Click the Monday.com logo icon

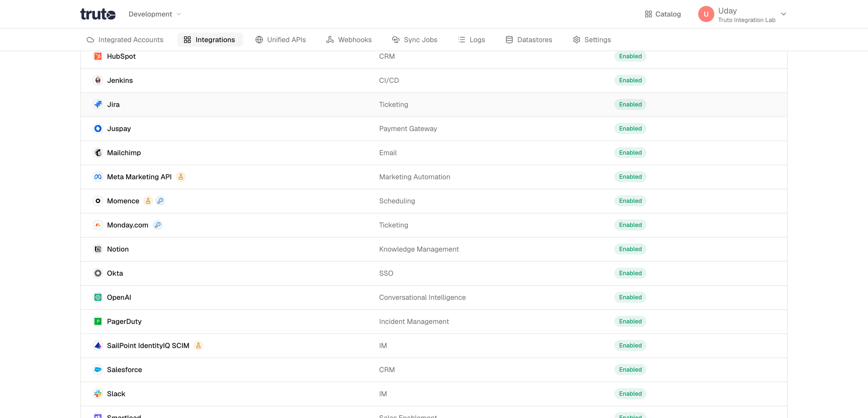click(98, 225)
